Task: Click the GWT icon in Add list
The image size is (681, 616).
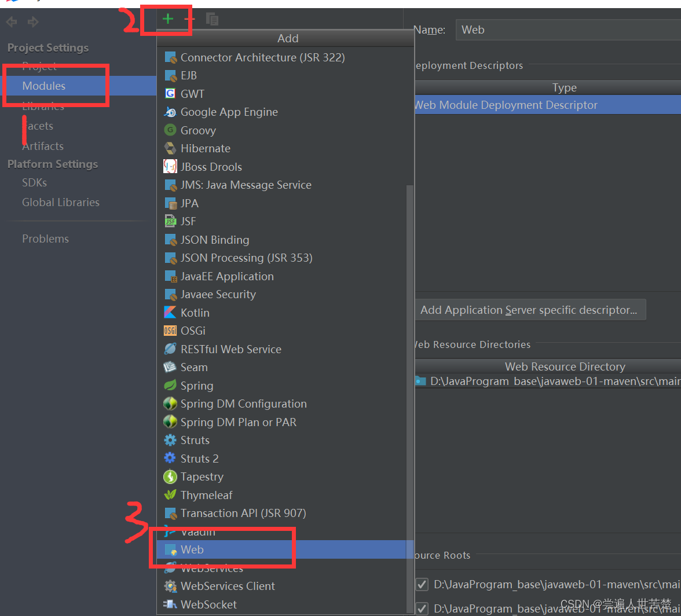Action: click(170, 94)
